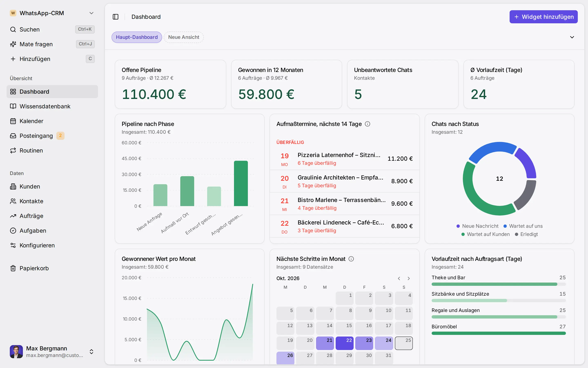Open the Neue Ansicht tab
588x368 pixels.
pyautogui.click(x=184, y=37)
